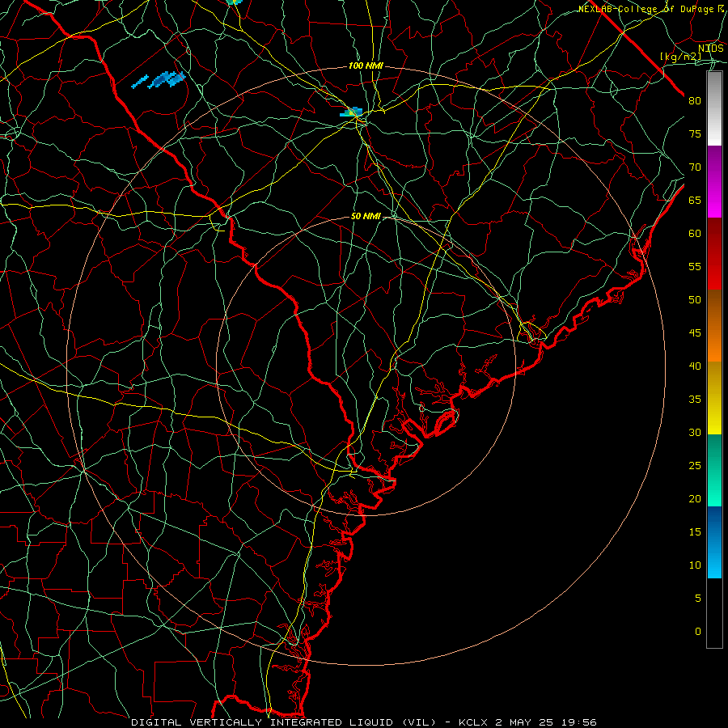Click the 35 value on the scale
This screenshot has width=728, height=728.
pyautogui.click(x=695, y=400)
